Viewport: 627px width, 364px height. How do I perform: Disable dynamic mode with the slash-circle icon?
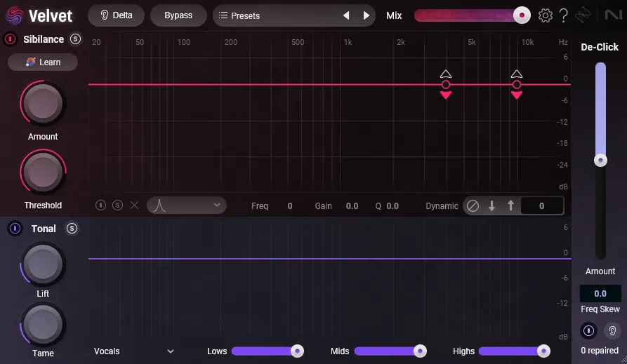pyautogui.click(x=473, y=205)
